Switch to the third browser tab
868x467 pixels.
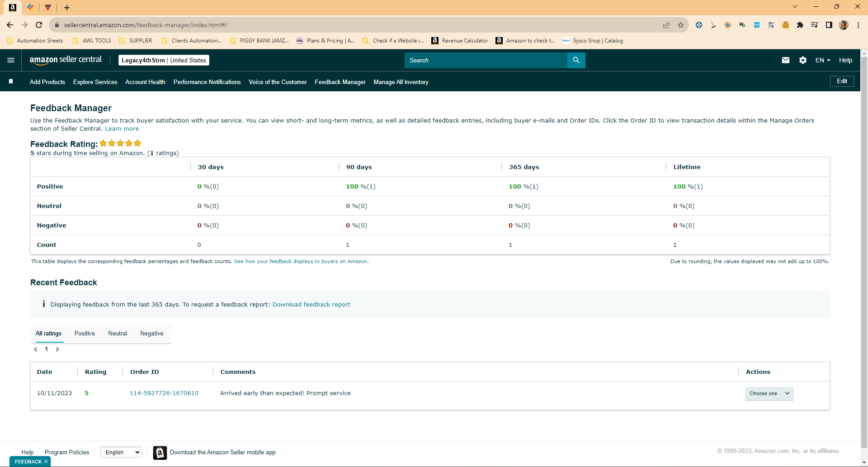pyautogui.click(x=48, y=8)
